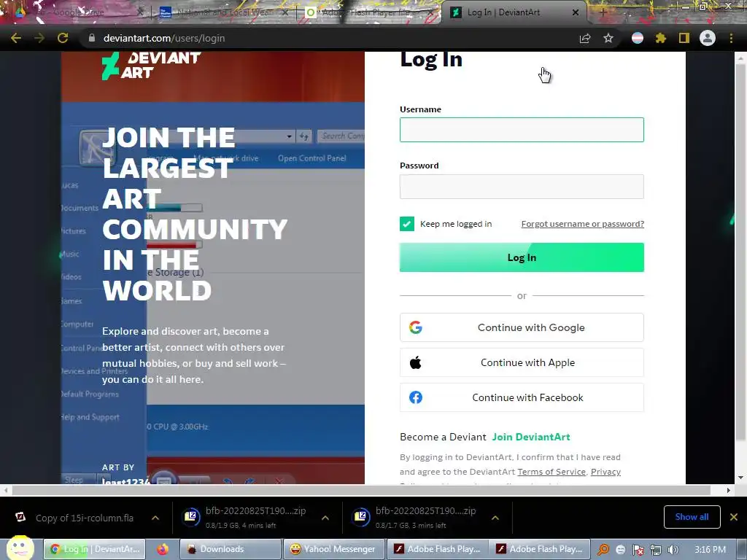747x560 pixels.
Task: Click the 3:16 PM taskbar clock
Action: point(710,550)
